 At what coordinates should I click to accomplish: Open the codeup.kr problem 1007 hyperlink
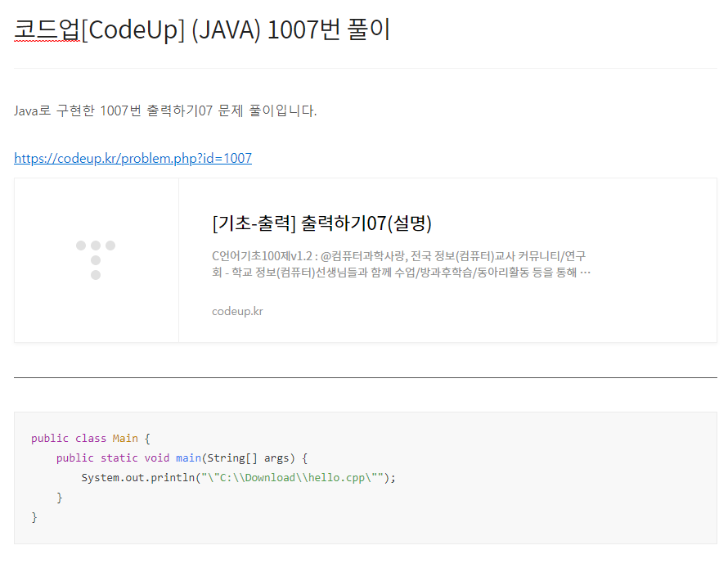[133, 159]
